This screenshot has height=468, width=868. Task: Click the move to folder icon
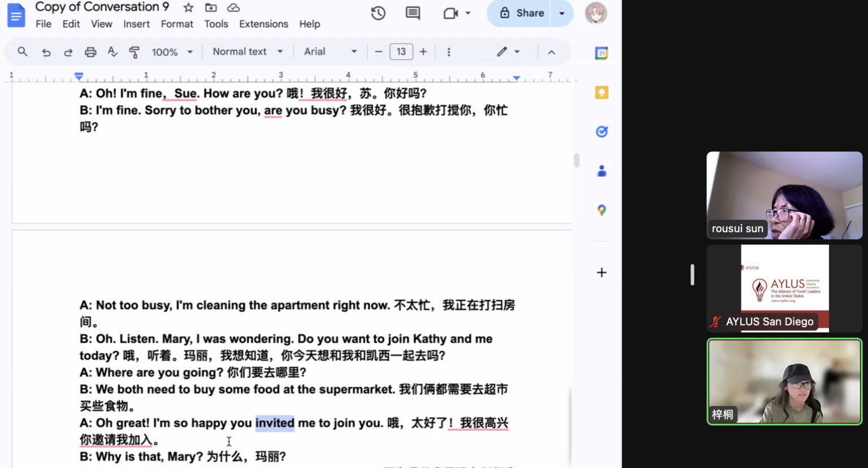coord(211,7)
